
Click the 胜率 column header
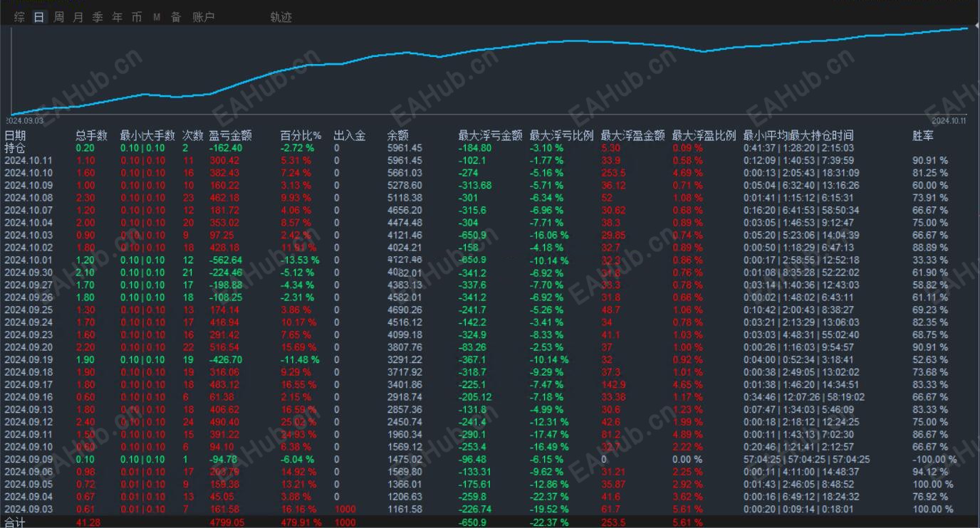coord(923,135)
